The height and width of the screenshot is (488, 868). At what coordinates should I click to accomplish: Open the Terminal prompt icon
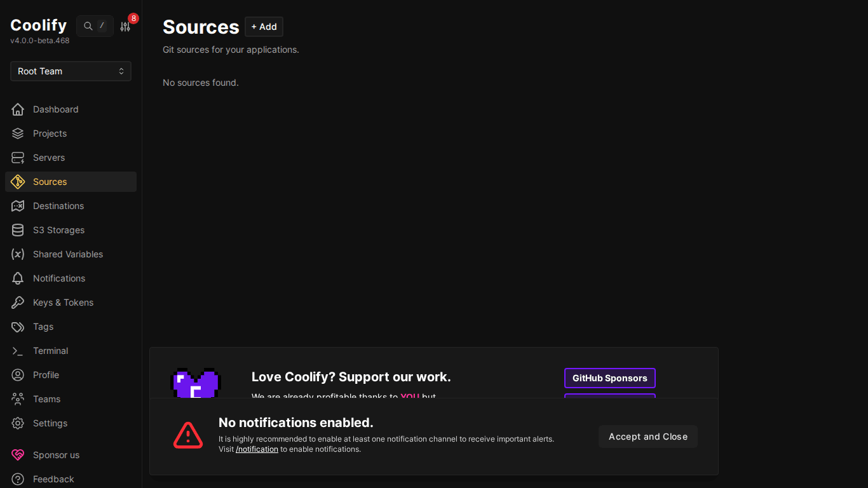click(18, 351)
